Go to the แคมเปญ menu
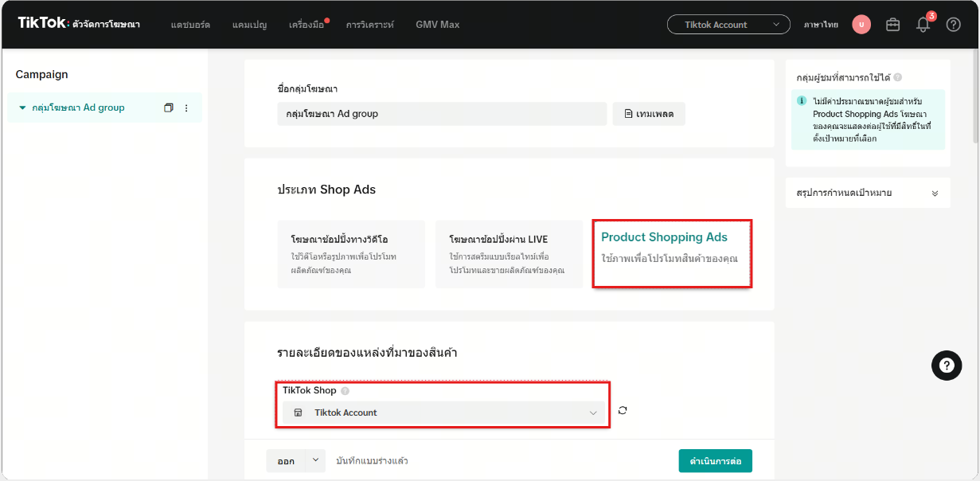This screenshot has height=481, width=980. pyautogui.click(x=249, y=25)
